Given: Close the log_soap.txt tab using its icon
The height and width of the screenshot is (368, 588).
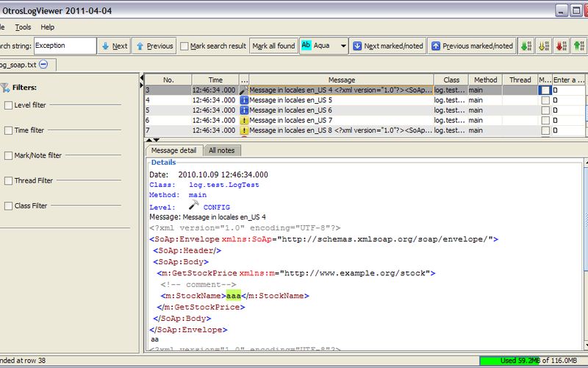Looking at the screenshot, I should click(43, 65).
